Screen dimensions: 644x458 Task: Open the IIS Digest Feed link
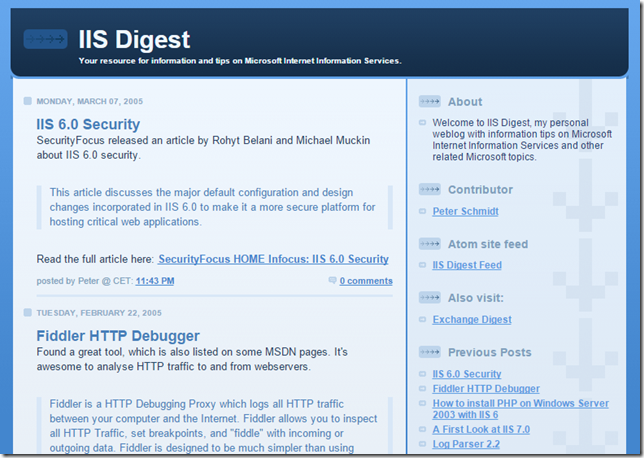467,265
